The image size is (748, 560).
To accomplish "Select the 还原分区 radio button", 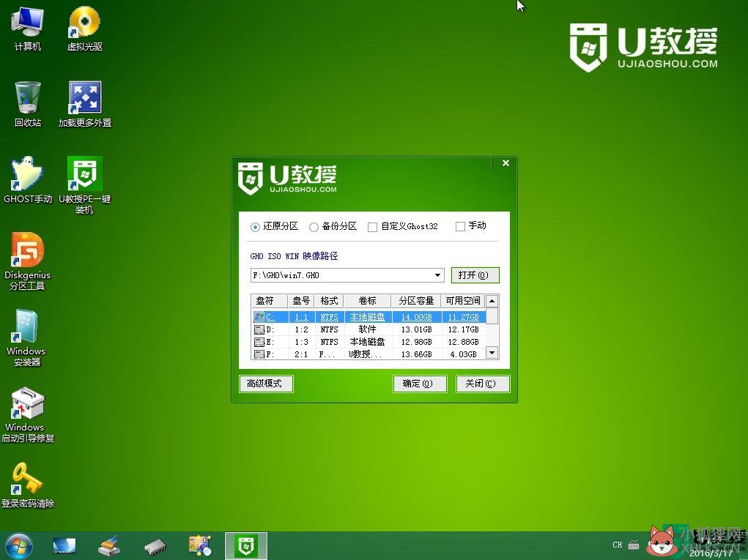I will pyautogui.click(x=255, y=228).
